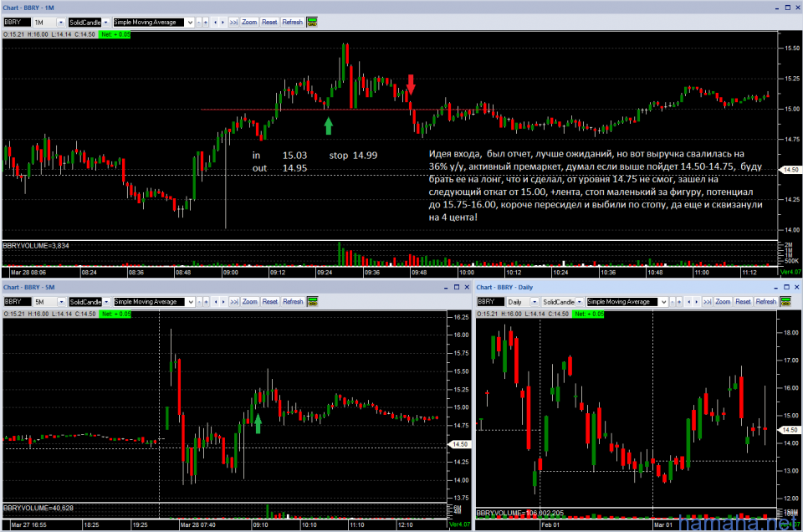The image size is (803, 532).
Task: Click Refresh button in 1M chart
Action: (293, 22)
